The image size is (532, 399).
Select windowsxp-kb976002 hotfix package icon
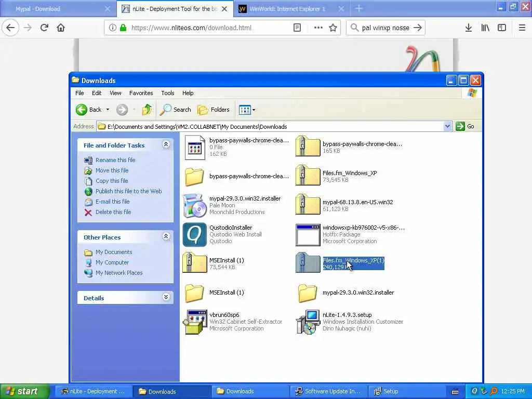pyautogui.click(x=308, y=234)
